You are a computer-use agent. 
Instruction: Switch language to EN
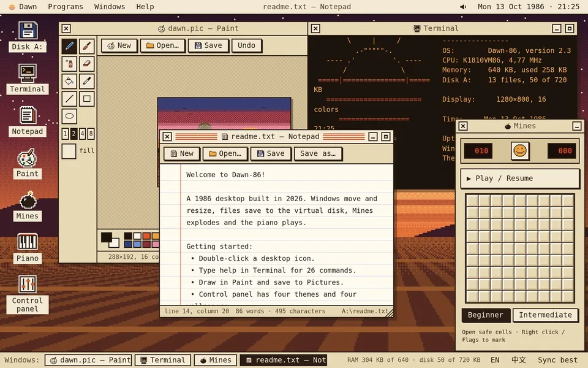pyautogui.click(x=495, y=360)
